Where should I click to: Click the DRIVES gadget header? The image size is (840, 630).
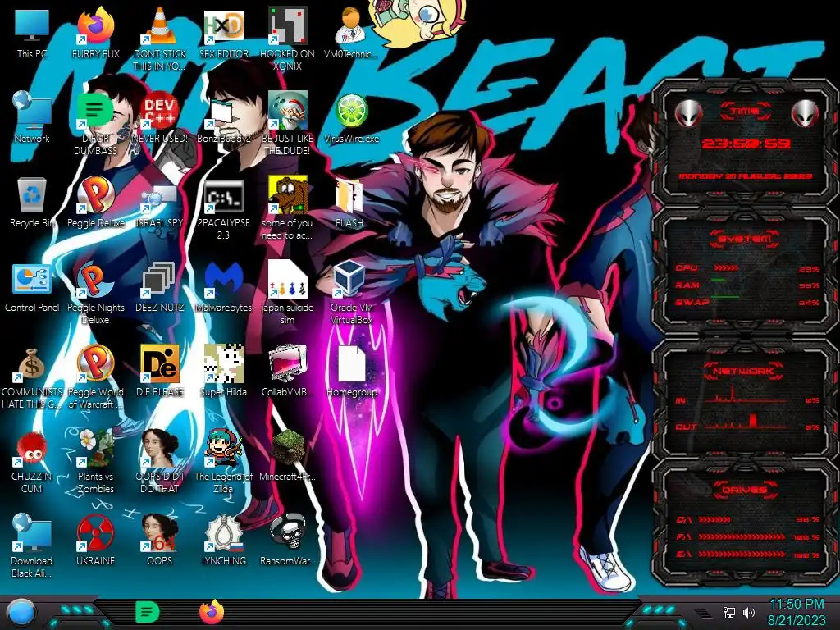[745, 490]
